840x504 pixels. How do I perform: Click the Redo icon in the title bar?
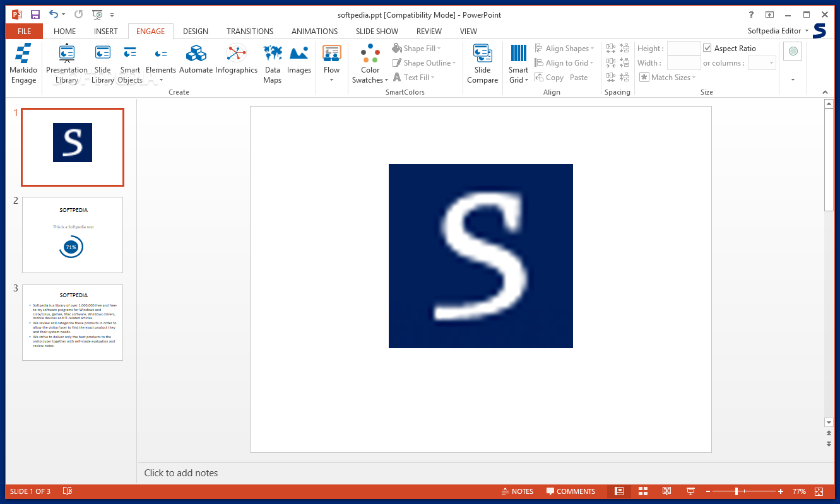(78, 15)
